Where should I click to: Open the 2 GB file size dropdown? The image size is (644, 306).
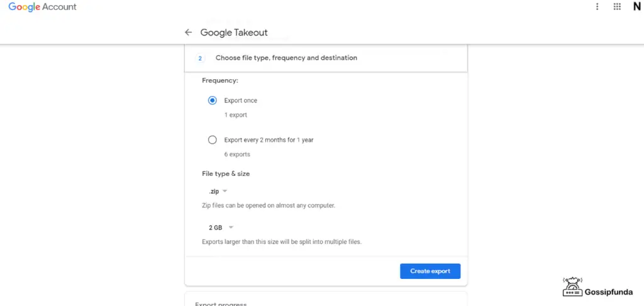tap(221, 227)
